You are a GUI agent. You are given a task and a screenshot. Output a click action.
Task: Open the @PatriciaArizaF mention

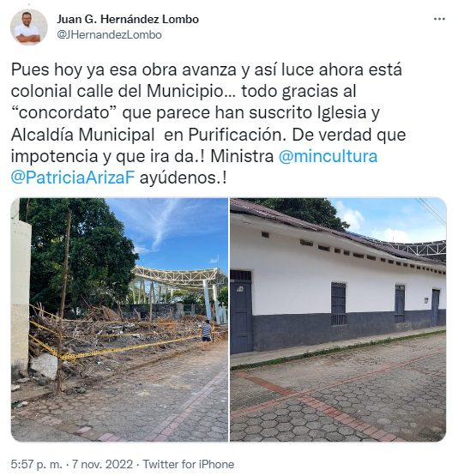pyautogui.click(x=73, y=178)
